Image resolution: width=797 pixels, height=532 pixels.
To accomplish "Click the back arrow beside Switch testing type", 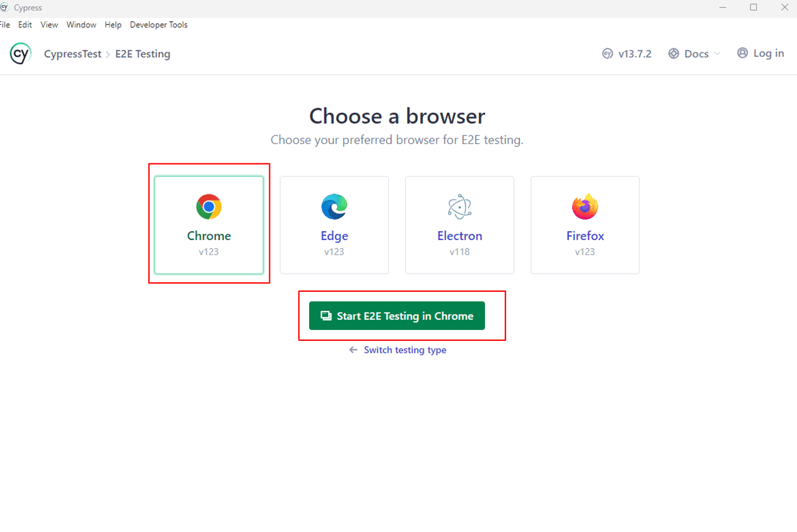I will tap(354, 350).
